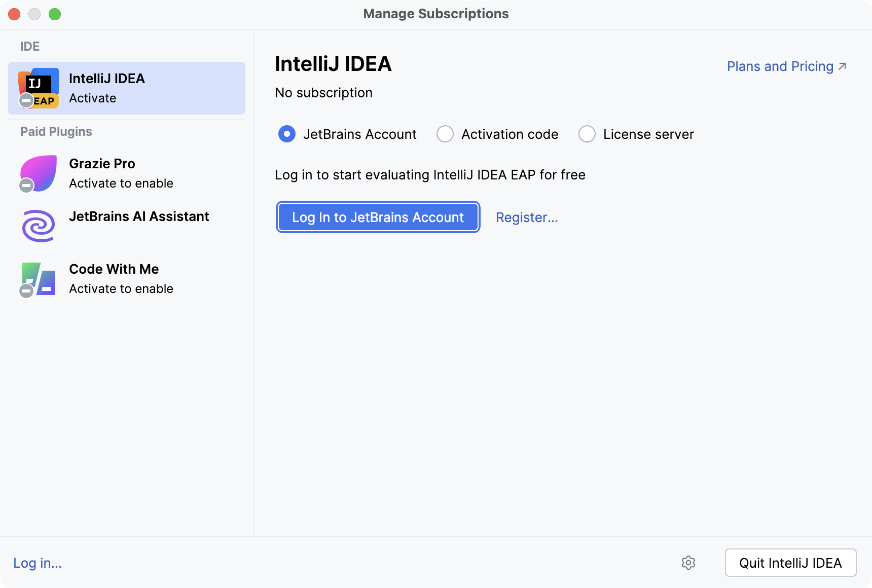Click Register to enter a license
The height and width of the screenshot is (588, 872).
(527, 217)
